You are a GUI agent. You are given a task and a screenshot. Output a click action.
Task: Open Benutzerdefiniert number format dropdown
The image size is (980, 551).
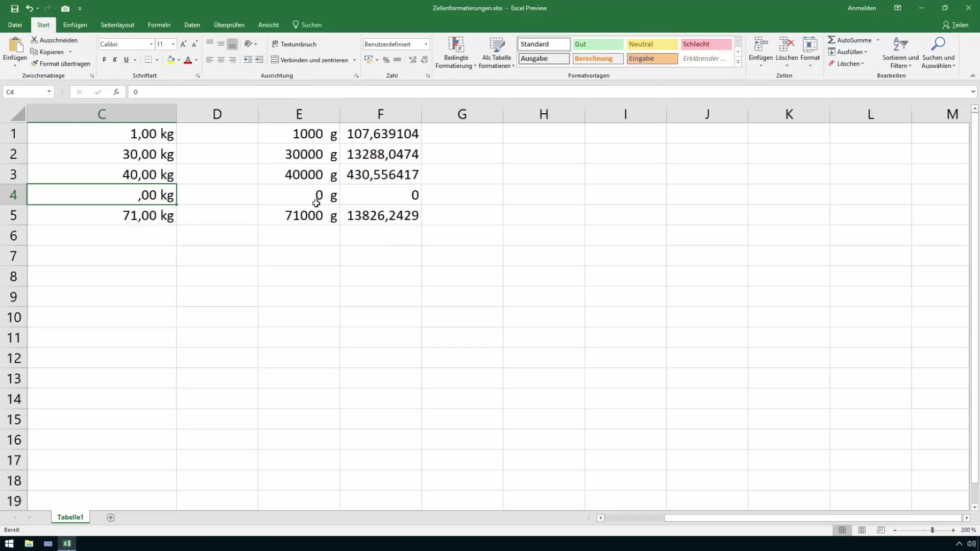coord(426,44)
